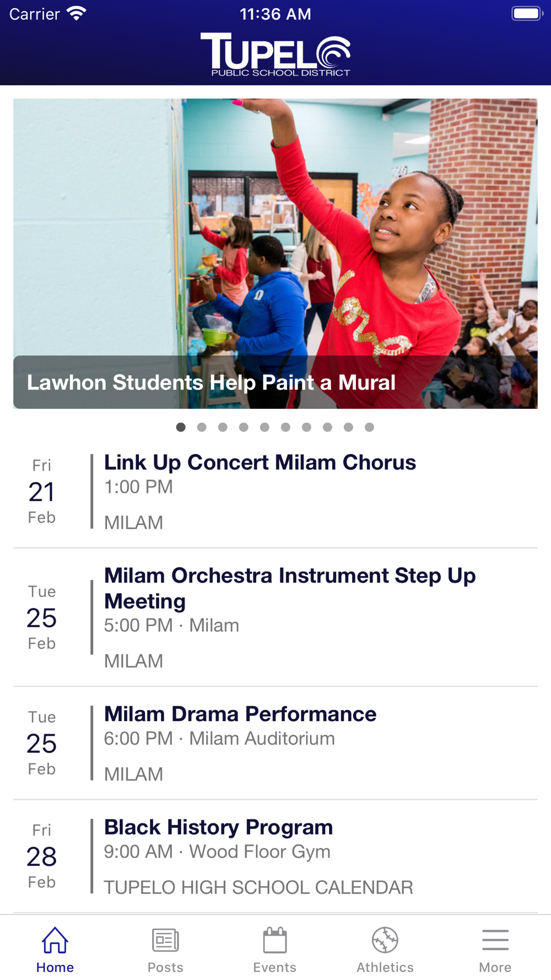Open the More hamburger menu icon
The height and width of the screenshot is (980, 551).
495,940
